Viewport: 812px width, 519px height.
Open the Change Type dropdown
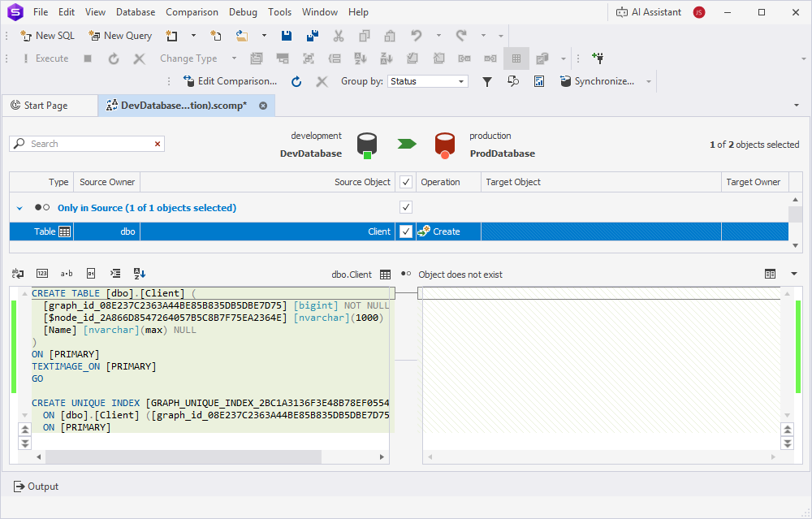pyautogui.click(x=233, y=58)
